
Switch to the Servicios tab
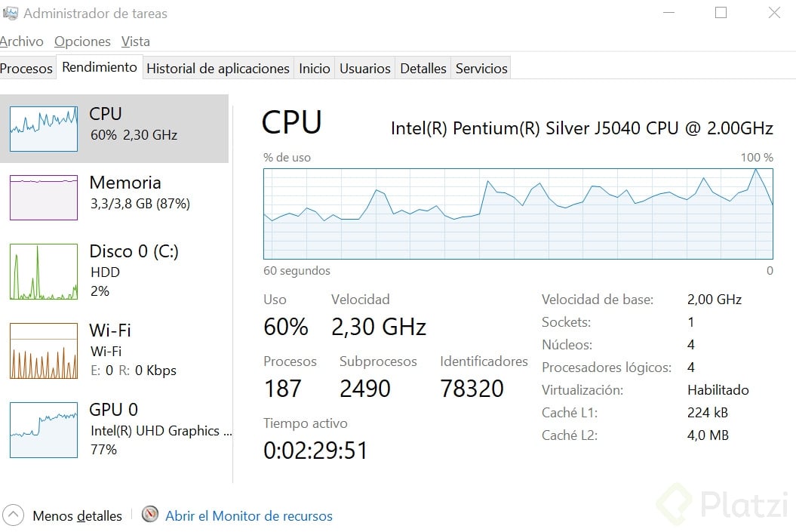coord(481,69)
